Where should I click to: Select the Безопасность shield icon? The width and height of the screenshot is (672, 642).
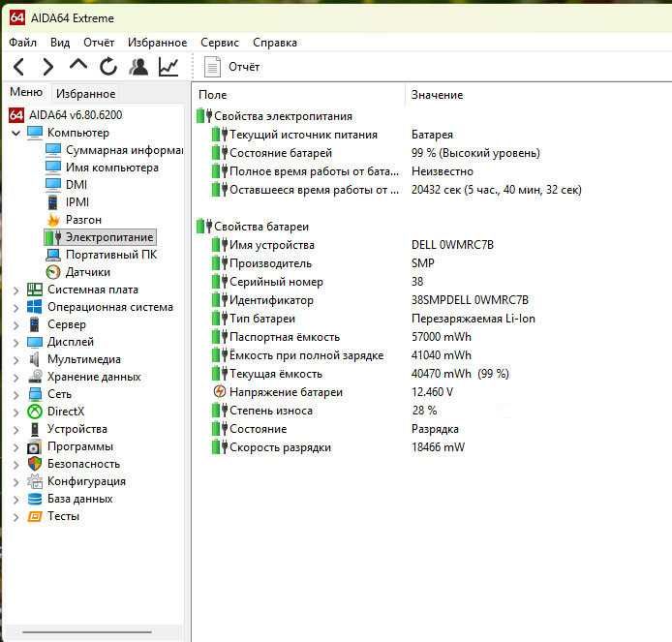[x=35, y=464]
